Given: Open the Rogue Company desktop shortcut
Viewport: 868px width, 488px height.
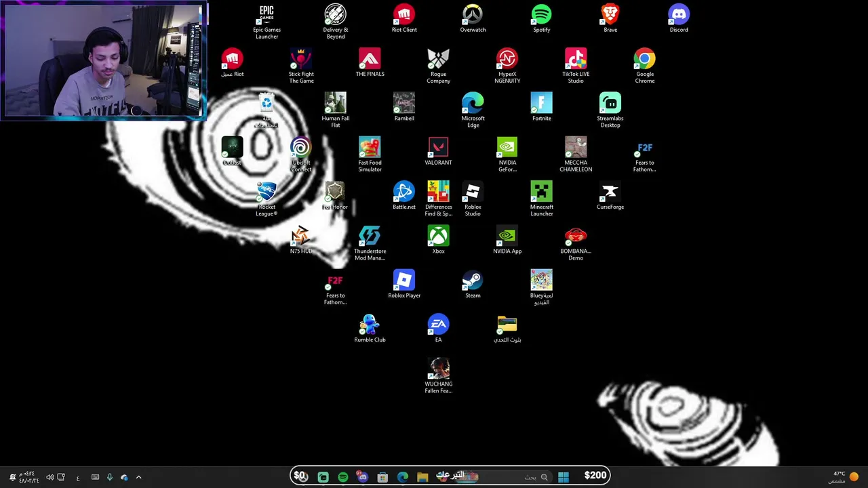Looking at the screenshot, I should (x=438, y=66).
